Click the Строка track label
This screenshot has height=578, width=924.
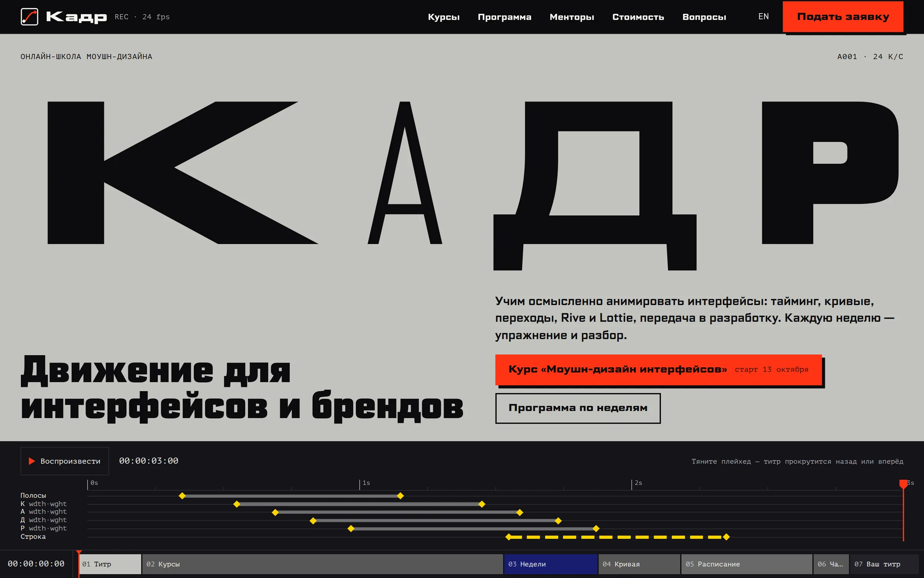(33, 537)
